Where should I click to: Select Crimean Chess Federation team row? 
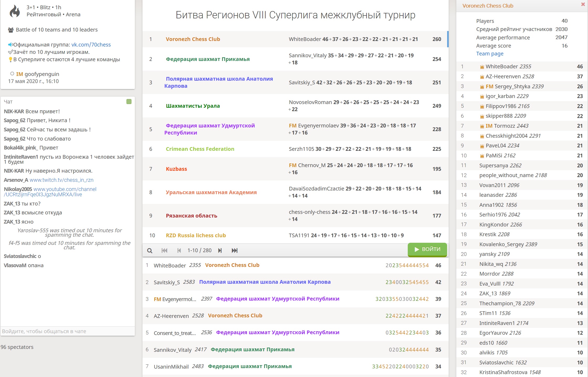click(295, 149)
